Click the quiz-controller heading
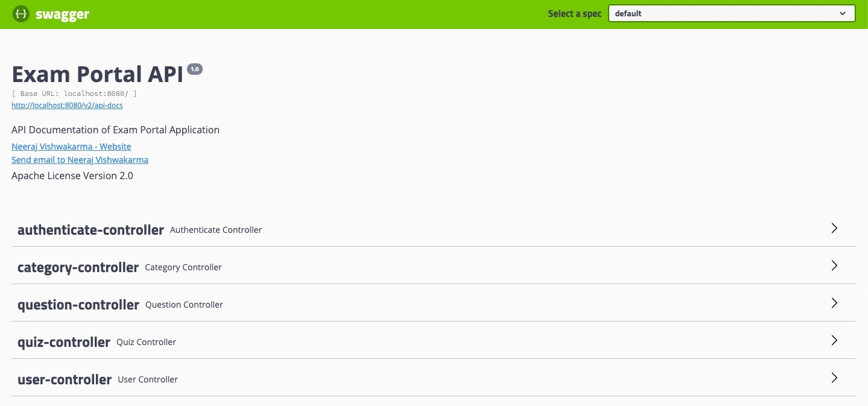The width and height of the screenshot is (868, 406). pos(64,342)
